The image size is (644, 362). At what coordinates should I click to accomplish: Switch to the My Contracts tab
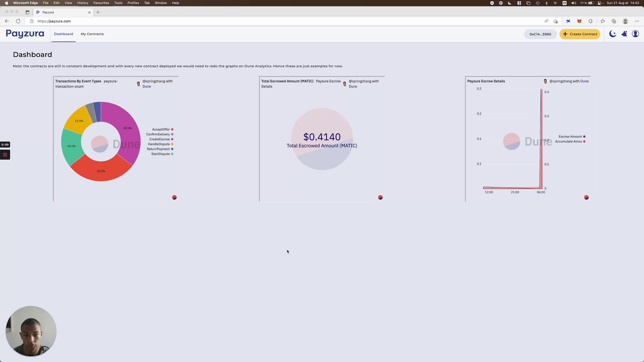[92, 34]
